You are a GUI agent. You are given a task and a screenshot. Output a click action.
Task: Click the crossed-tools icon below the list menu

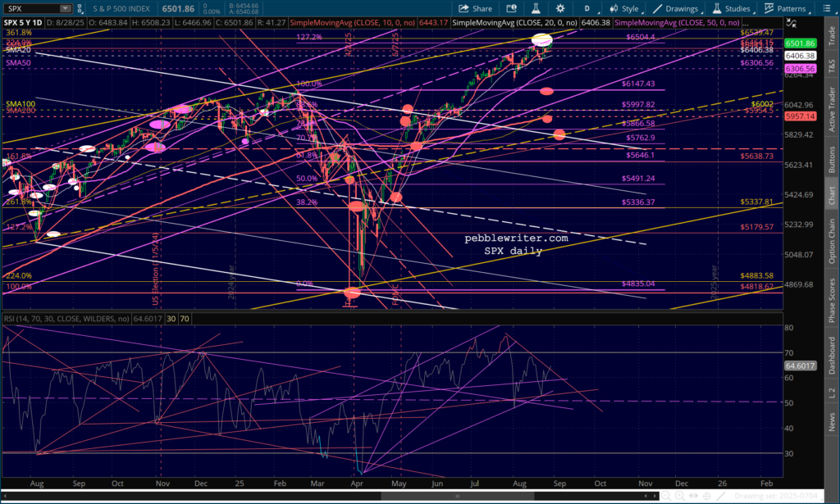click(x=792, y=23)
